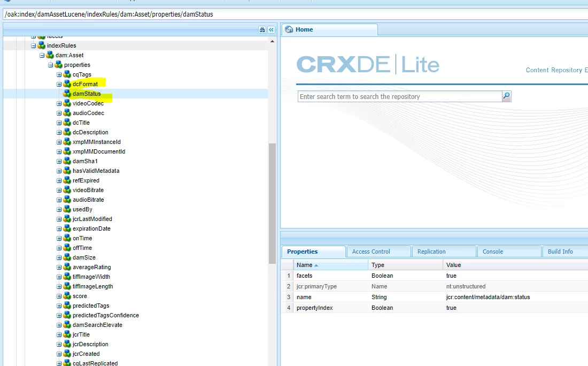
Task: Click the cqTags node icon
Action: point(67,74)
